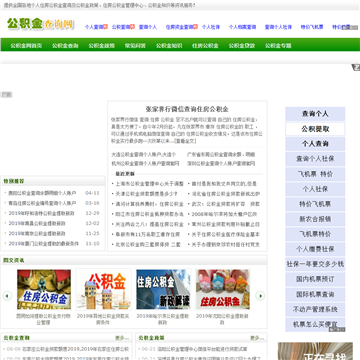Click sidebar button 特价飞机票
Image resolution: width=360 pixels, height=360 pixels.
[x=315, y=204]
